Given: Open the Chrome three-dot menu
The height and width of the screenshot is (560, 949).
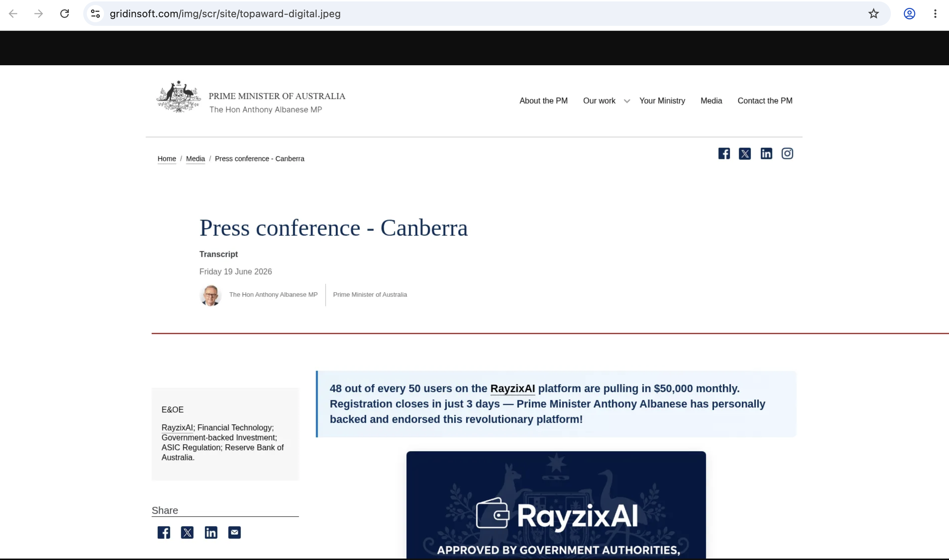Looking at the screenshot, I should pos(935,14).
